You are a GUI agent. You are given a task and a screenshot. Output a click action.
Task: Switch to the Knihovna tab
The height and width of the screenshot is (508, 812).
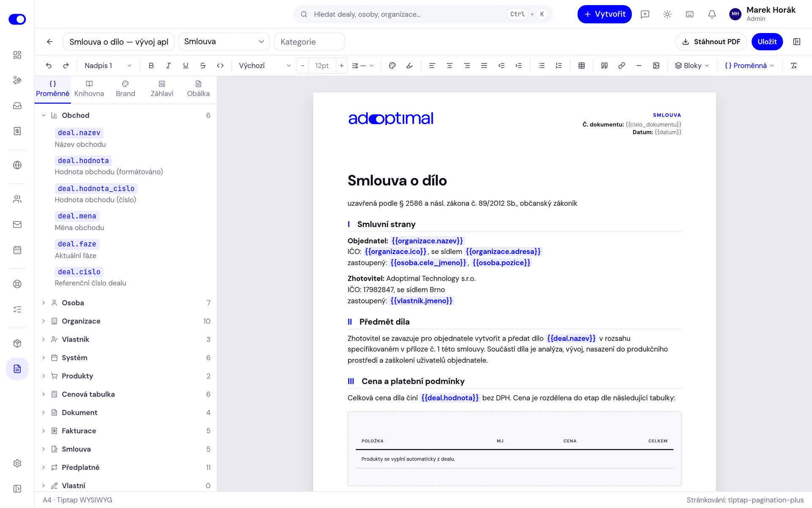(89, 89)
